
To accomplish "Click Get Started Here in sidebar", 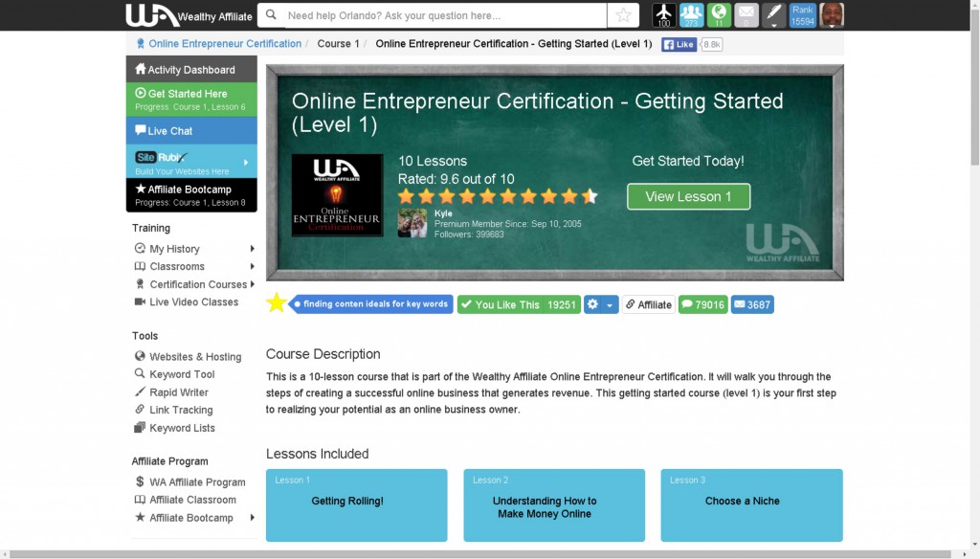I will click(191, 100).
